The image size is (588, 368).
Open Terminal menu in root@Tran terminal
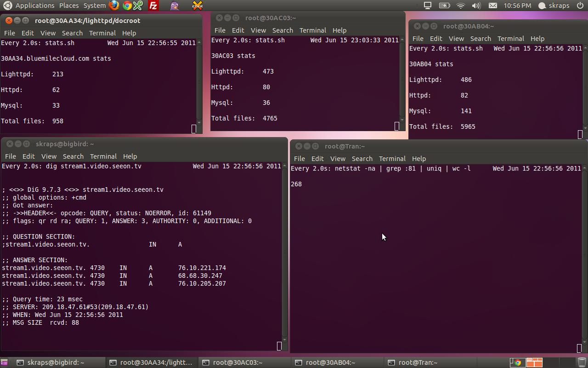point(392,159)
